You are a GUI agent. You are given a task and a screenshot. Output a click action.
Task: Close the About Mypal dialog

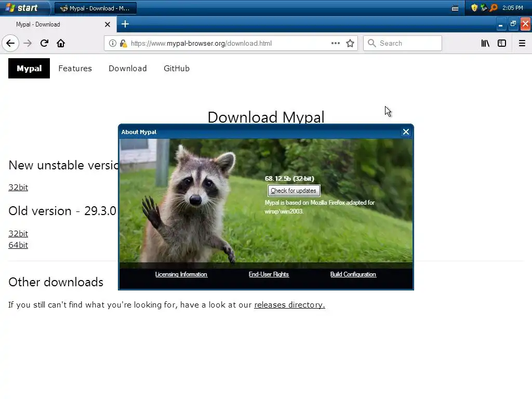(406, 132)
